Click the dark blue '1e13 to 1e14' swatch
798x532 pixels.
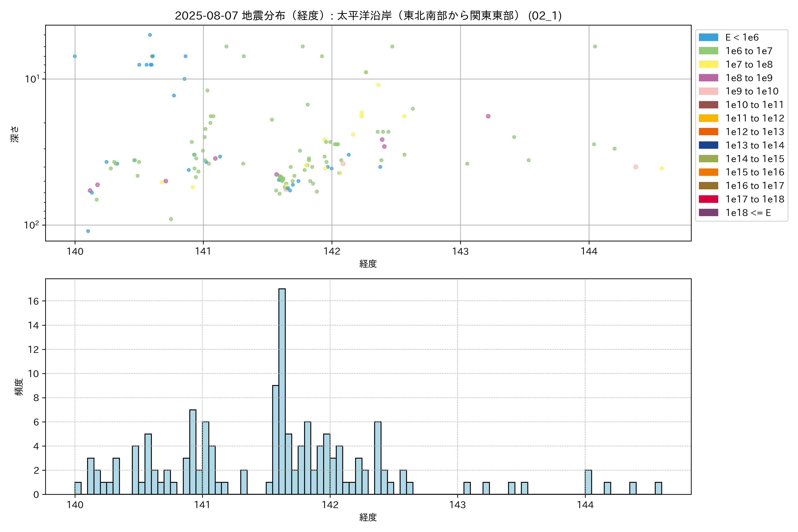(708, 145)
